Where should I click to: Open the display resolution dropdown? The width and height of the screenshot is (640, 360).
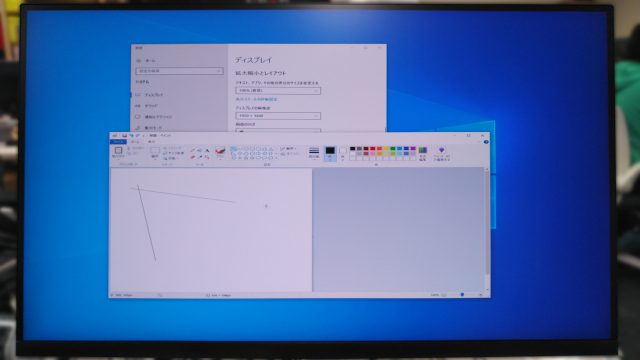click(278, 116)
